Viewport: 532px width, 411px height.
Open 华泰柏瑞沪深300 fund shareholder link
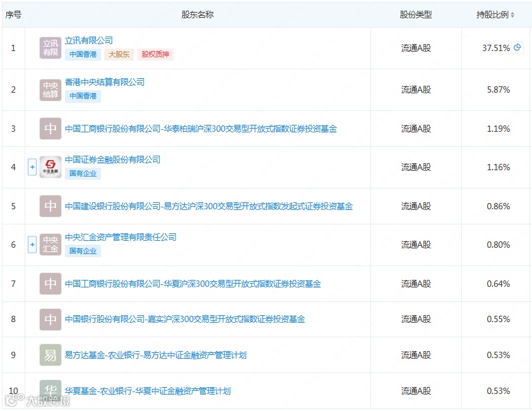[201, 129]
